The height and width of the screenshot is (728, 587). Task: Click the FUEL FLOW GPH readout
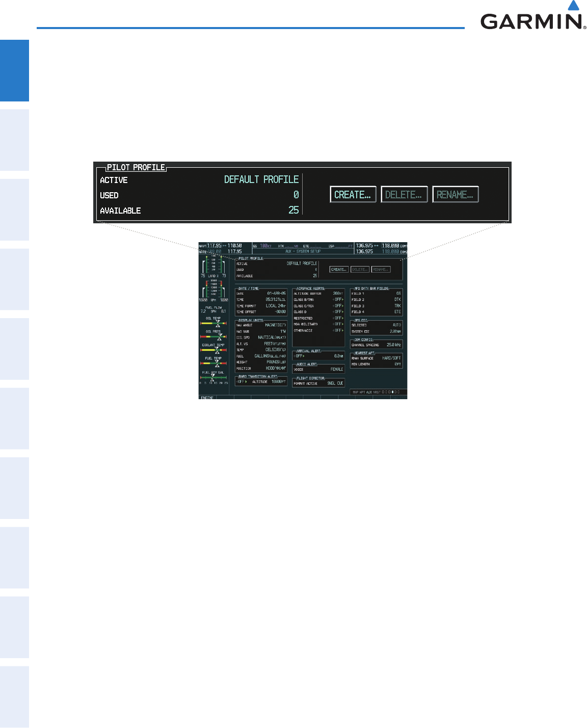coord(214,311)
